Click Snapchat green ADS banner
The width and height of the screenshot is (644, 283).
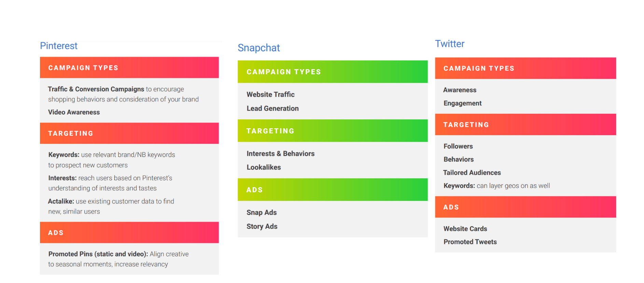(332, 190)
